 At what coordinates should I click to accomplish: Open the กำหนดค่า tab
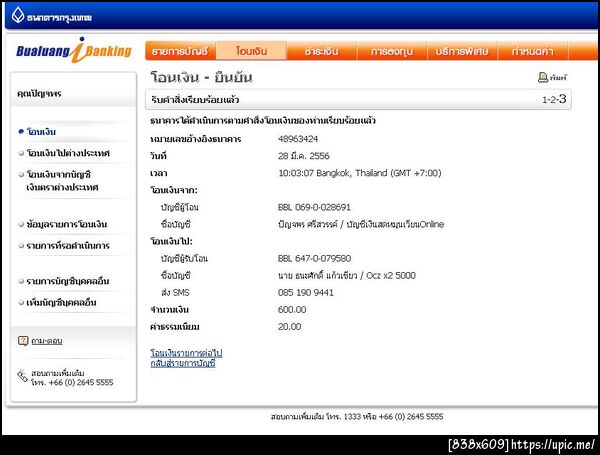coord(533,51)
